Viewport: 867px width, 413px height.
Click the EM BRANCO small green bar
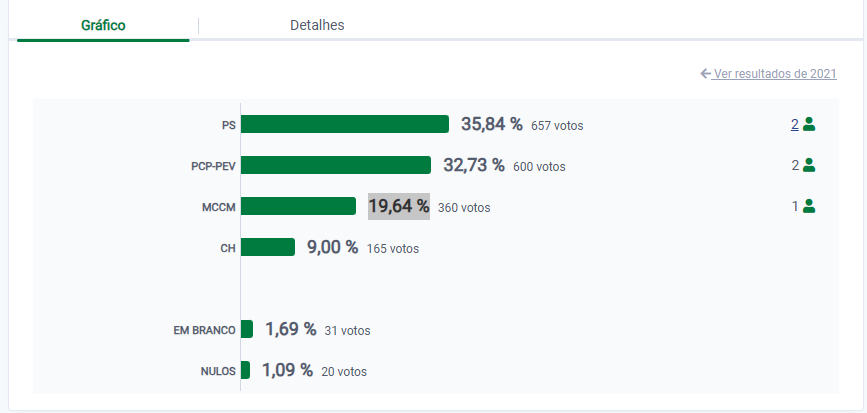[x=247, y=329]
